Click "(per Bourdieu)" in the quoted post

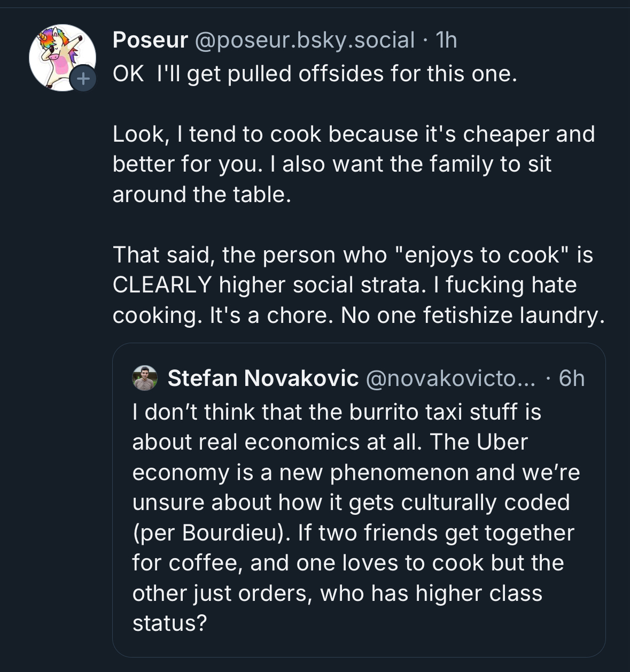click(x=212, y=533)
